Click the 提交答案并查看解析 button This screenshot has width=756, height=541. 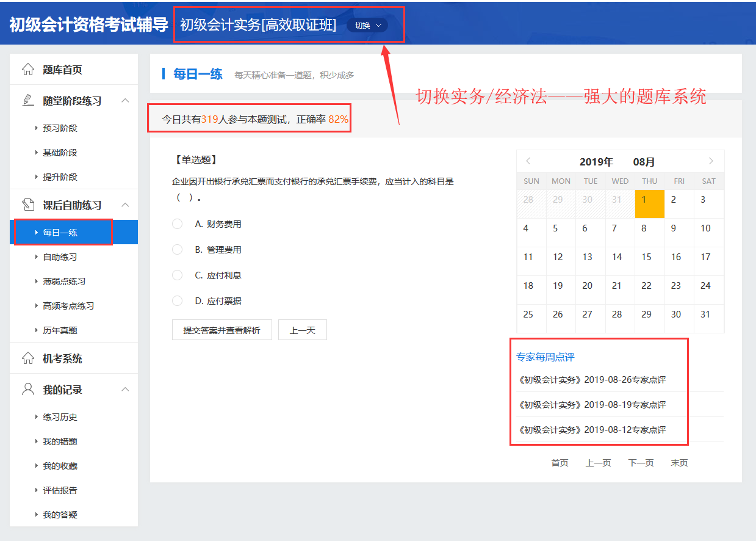(x=221, y=330)
